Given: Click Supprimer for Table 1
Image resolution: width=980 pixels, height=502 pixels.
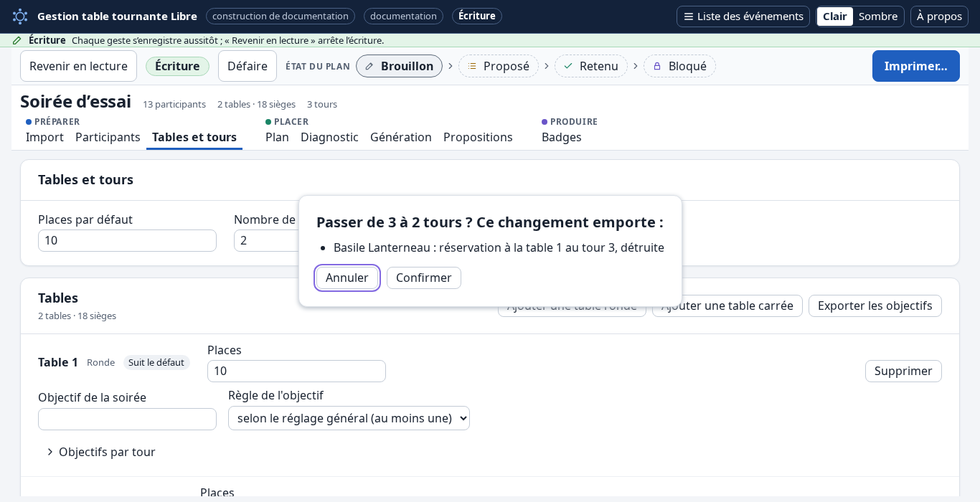Looking at the screenshot, I should (903, 371).
